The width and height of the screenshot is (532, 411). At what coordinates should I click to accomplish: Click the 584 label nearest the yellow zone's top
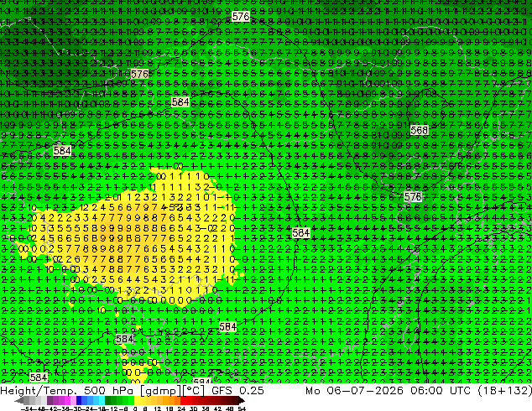[180, 102]
